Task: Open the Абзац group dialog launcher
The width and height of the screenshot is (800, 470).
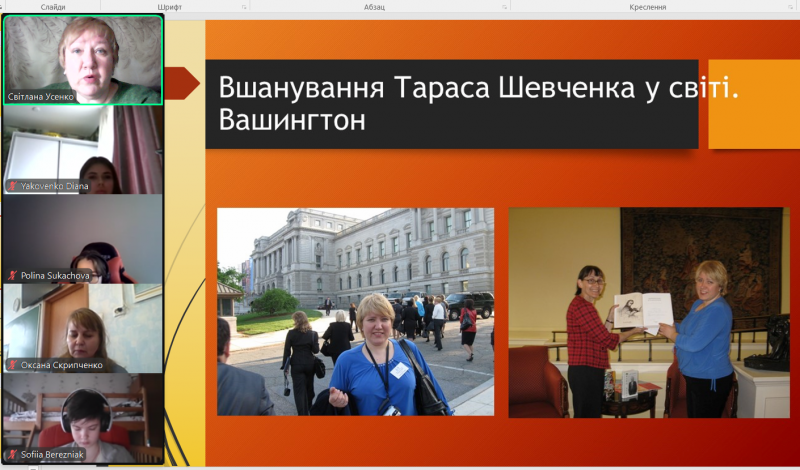Action: click(505, 7)
